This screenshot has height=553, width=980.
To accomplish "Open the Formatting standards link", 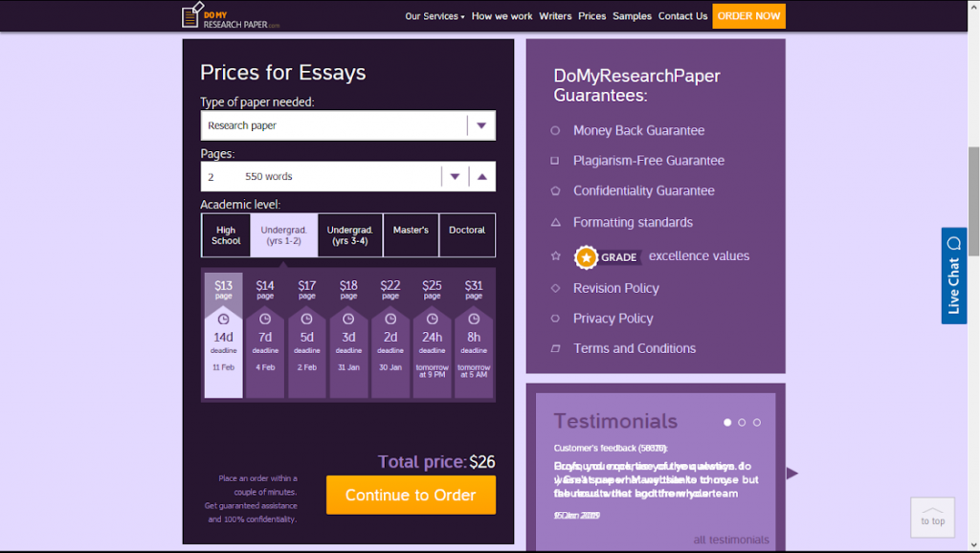I will click(x=634, y=223).
